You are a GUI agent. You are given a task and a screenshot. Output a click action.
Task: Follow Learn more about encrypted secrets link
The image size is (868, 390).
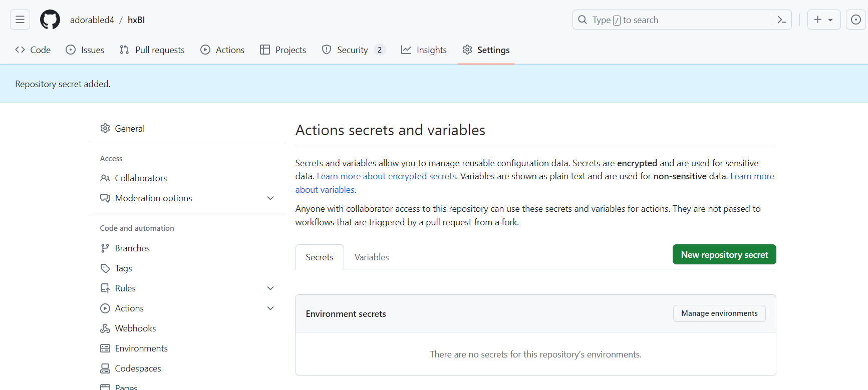tap(386, 176)
